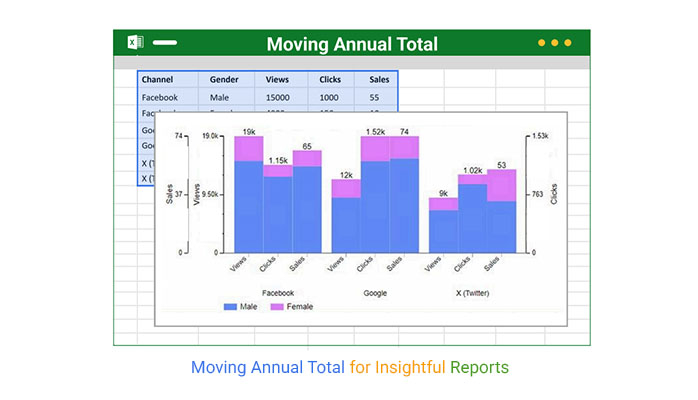Click the Google category label under chart
Image resolution: width=698 pixels, height=400 pixels.
(375, 293)
